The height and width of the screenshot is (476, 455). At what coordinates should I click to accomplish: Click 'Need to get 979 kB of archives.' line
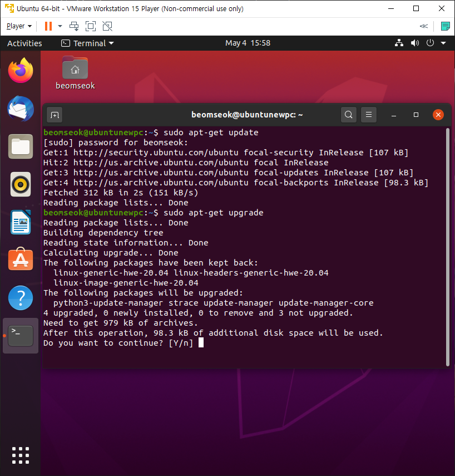(121, 323)
